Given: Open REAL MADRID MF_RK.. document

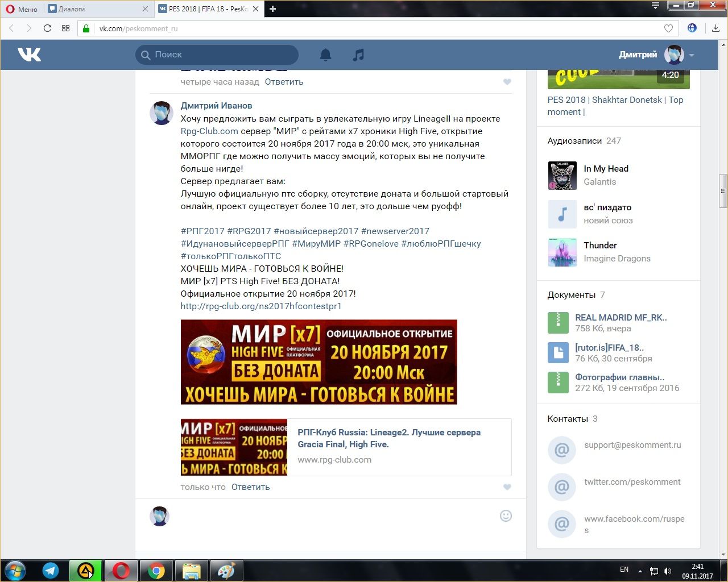Looking at the screenshot, I should point(621,318).
